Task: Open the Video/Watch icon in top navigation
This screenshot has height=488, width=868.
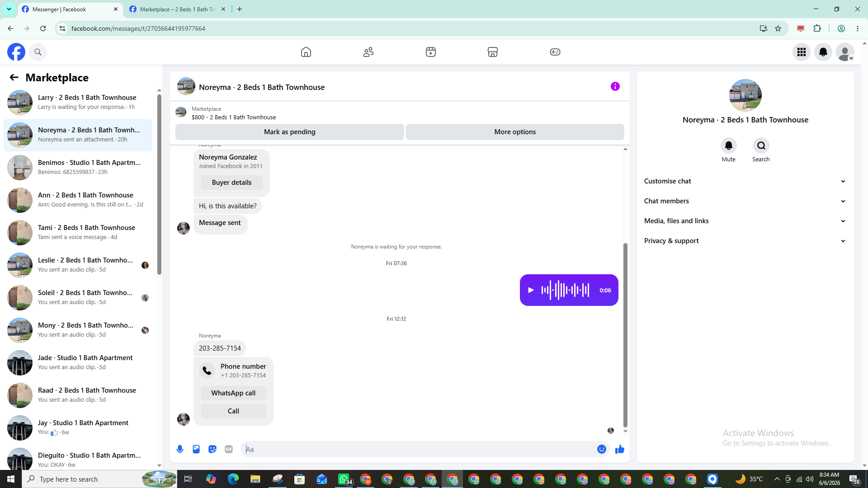Action: (x=431, y=52)
